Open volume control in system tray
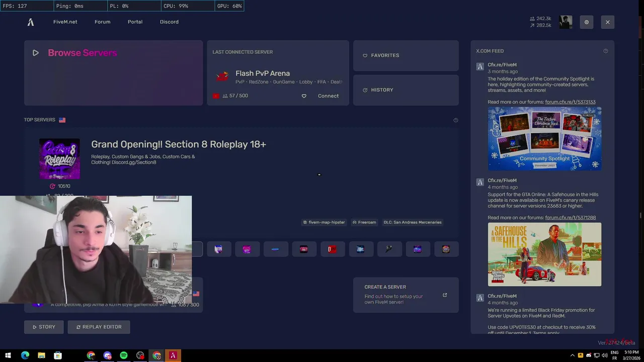644x362 pixels. [x=604, y=355]
